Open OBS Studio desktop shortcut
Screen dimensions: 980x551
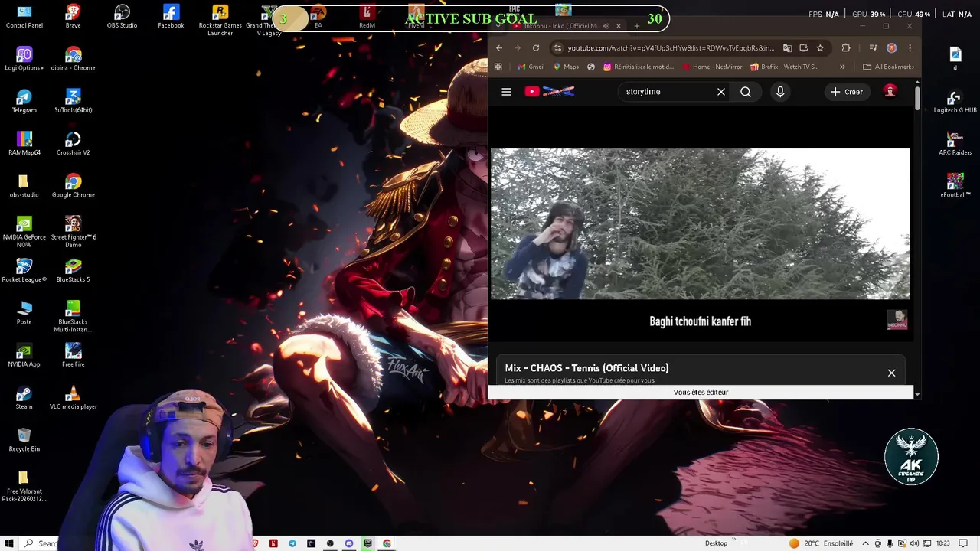tap(122, 17)
